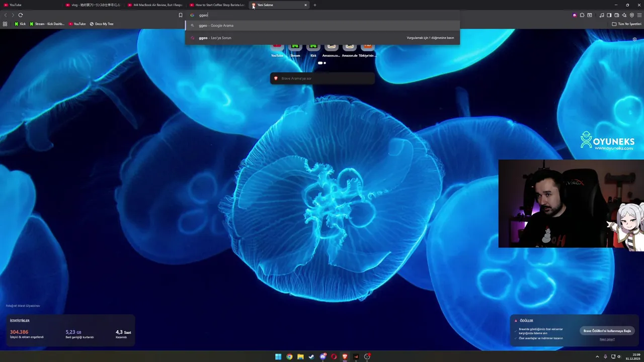Open the Windows Start menu
Image resolution: width=644 pixels, height=362 pixels.
(278, 357)
